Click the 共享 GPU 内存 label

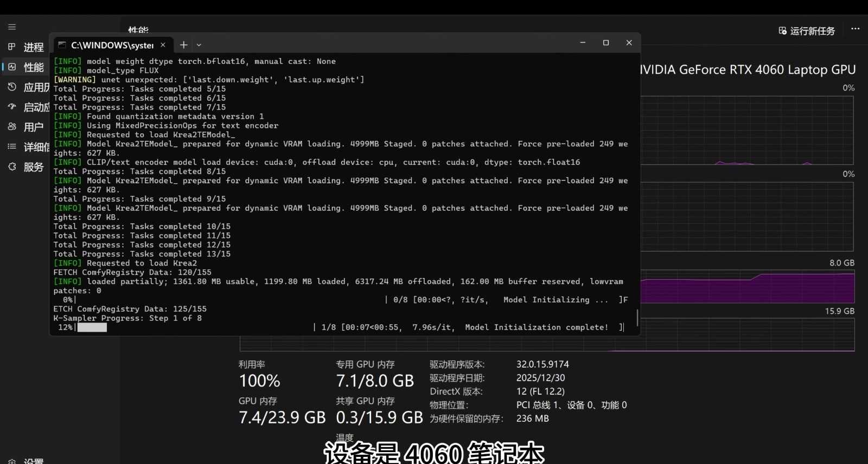click(365, 401)
